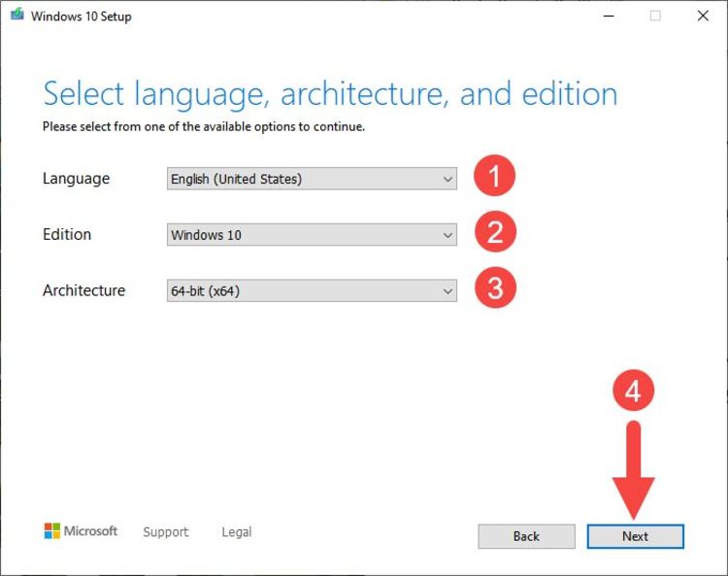Open the Support link
This screenshot has height=576, width=728.
166,532
